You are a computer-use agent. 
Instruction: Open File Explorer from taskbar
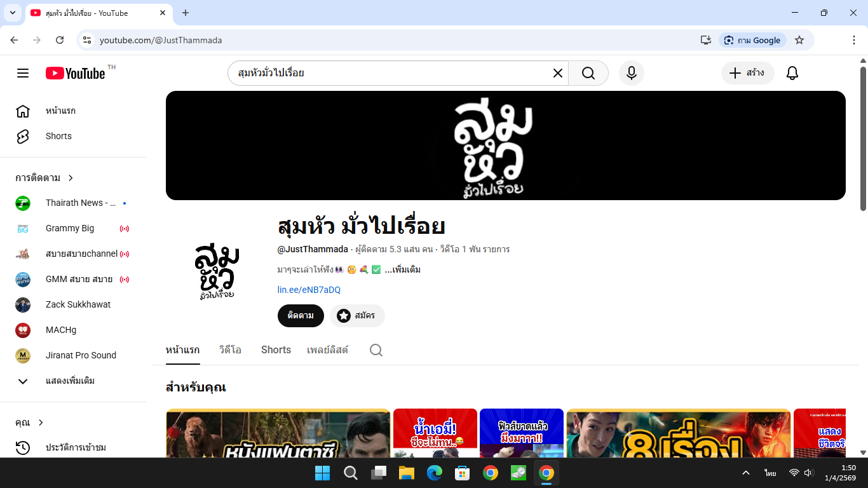407,473
